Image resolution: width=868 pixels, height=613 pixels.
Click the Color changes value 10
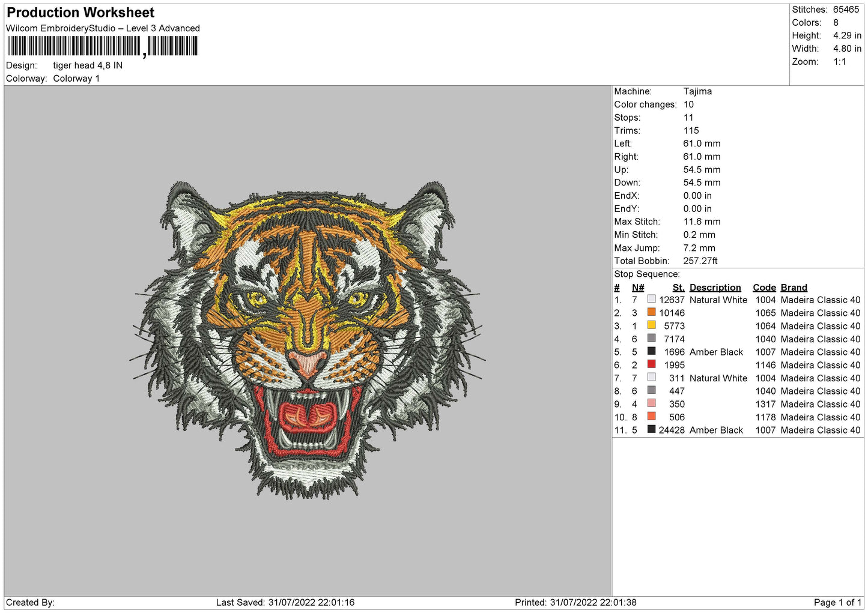pos(688,104)
